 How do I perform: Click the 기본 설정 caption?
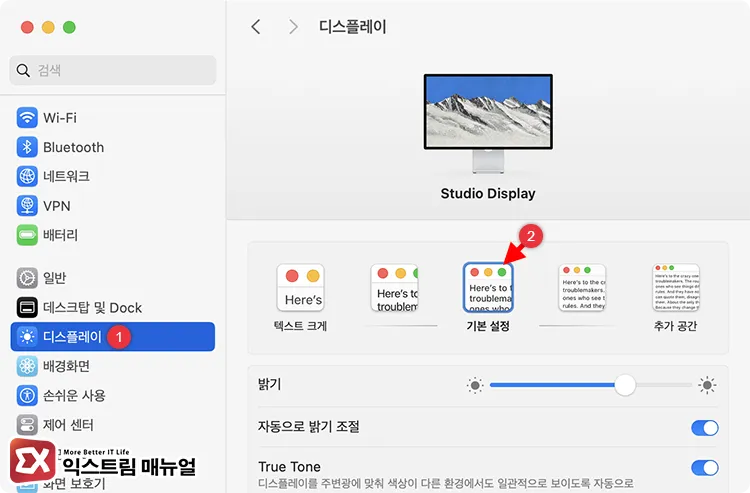(x=488, y=326)
